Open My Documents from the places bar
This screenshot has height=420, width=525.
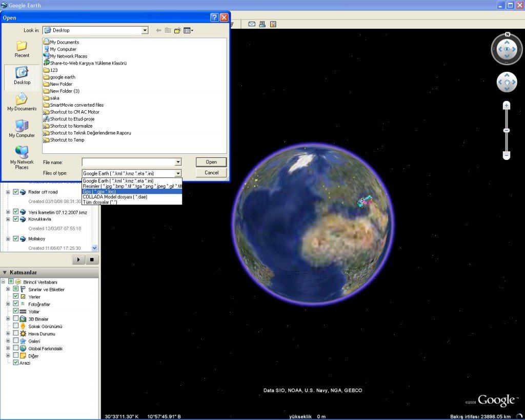point(22,102)
